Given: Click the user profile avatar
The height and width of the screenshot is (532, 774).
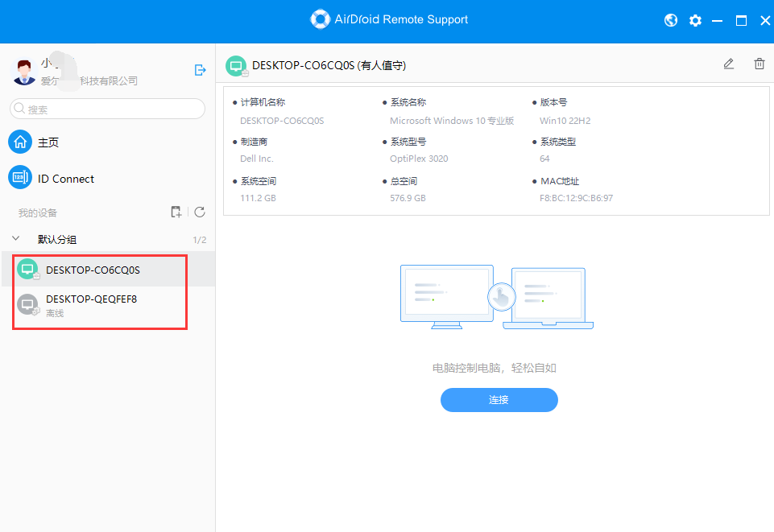Looking at the screenshot, I should [x=23, y=72].
